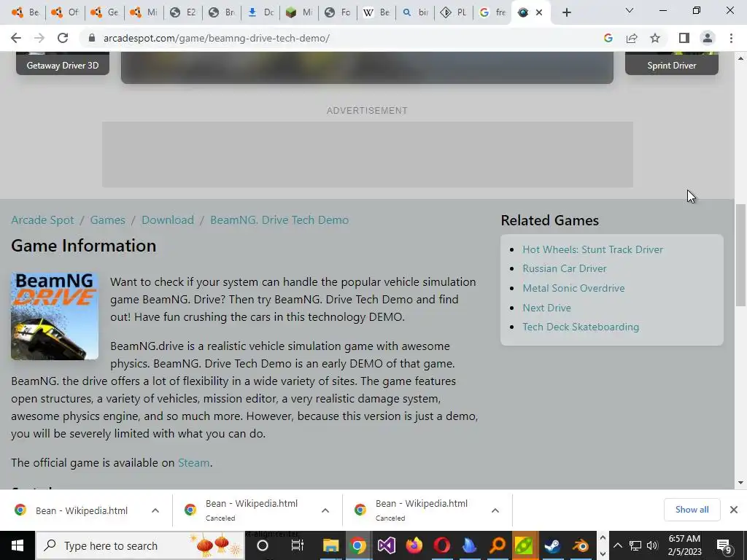
Task: Expand options for first Bean download
Action: (x=155, y=510)
